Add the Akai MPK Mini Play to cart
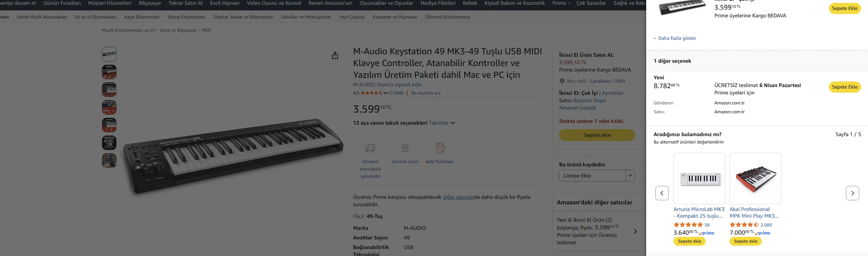868x256 pixels. [745, 241]
